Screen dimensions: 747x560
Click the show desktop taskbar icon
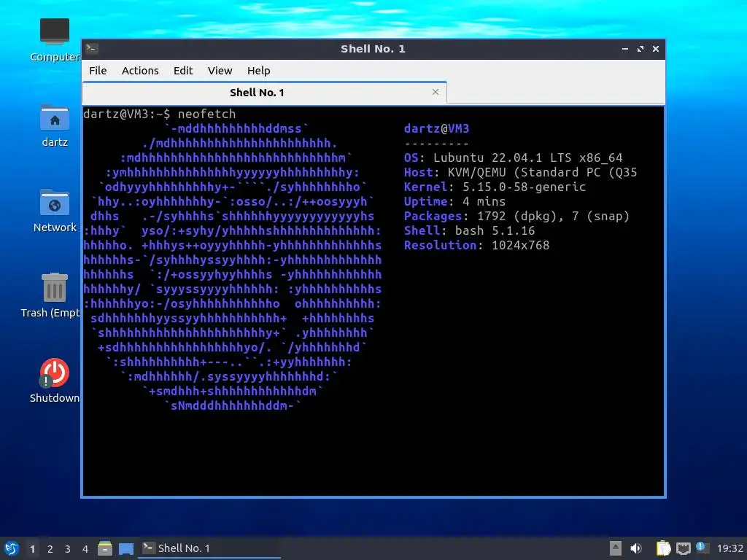[x=125, y=548]
